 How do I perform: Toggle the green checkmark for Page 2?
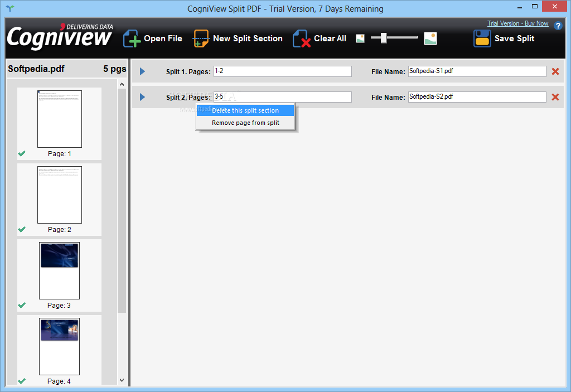[22, 229]
